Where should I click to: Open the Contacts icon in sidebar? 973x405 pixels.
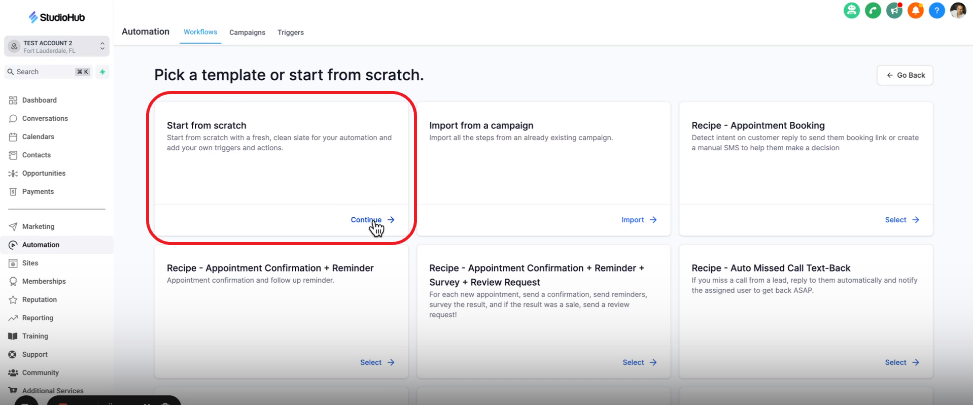click(13, 155)
